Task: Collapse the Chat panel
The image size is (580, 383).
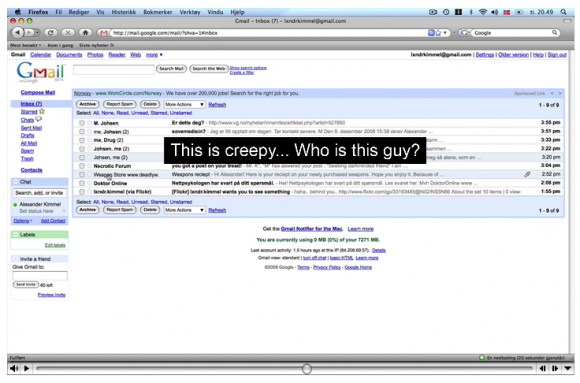Action: point(16,182)
